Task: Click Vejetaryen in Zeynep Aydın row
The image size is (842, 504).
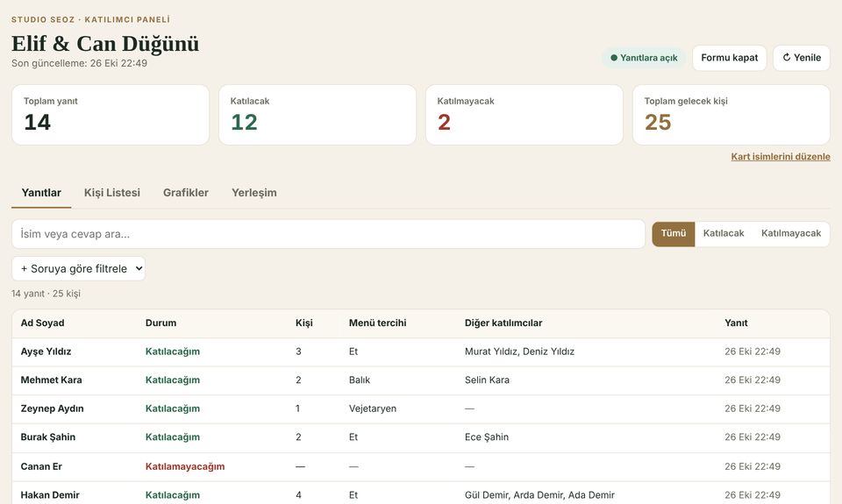Action: click(x=373, y=408)
